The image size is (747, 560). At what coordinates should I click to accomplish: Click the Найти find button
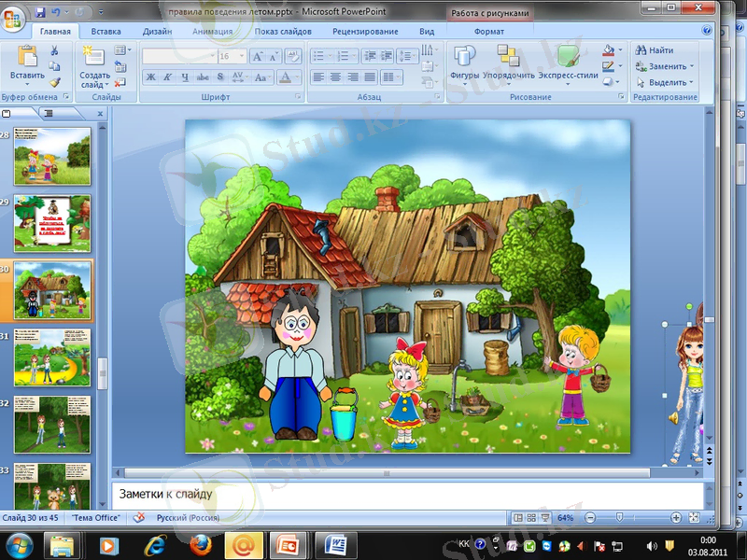tap(655, 50)
